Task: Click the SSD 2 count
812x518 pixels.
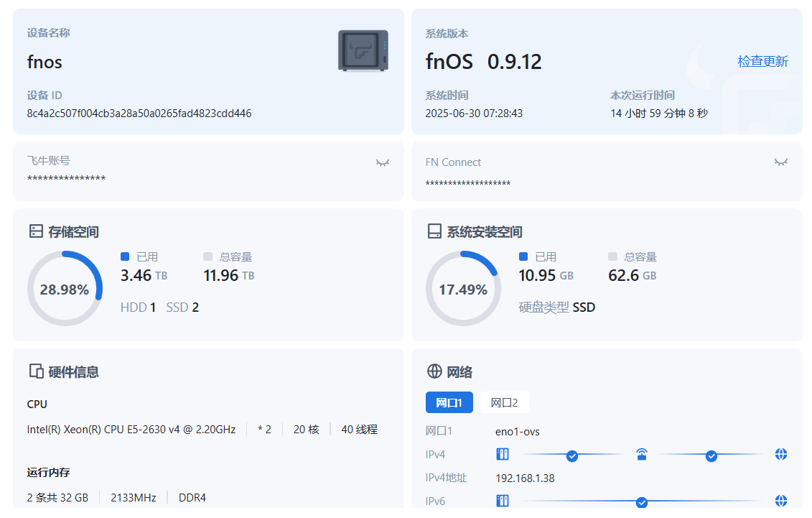Action: point(182,307)
